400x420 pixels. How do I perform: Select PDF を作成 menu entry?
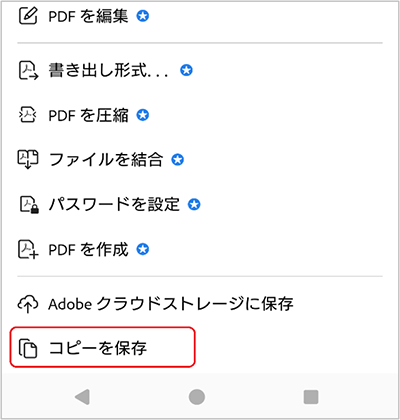click(x=200, y=249)
